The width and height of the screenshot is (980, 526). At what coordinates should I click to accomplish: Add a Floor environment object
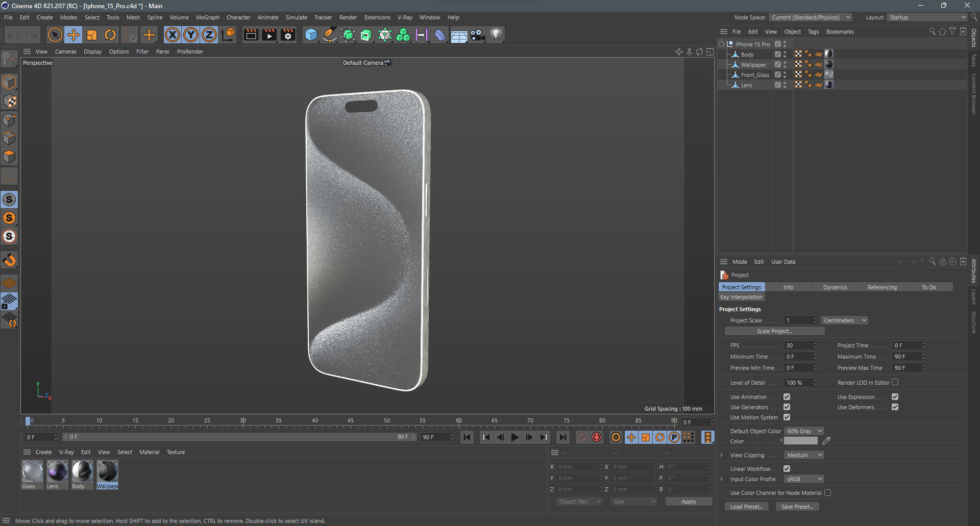click(x=459, y=35)
